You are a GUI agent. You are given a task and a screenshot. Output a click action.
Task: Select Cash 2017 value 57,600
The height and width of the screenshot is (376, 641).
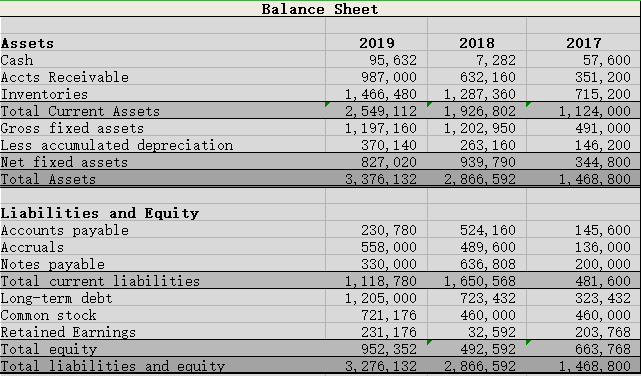tap(607, 60)
